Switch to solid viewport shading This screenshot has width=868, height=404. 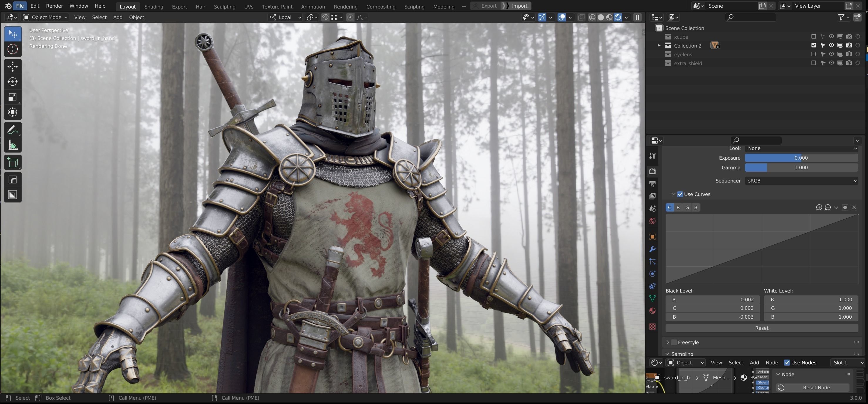[601, 18]
